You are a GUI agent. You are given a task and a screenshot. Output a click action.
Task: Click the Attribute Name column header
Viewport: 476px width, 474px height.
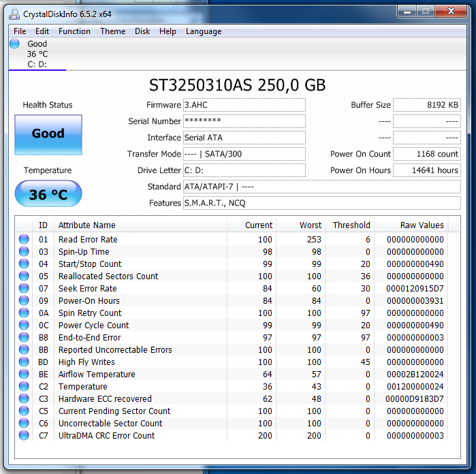click(140, 225)
